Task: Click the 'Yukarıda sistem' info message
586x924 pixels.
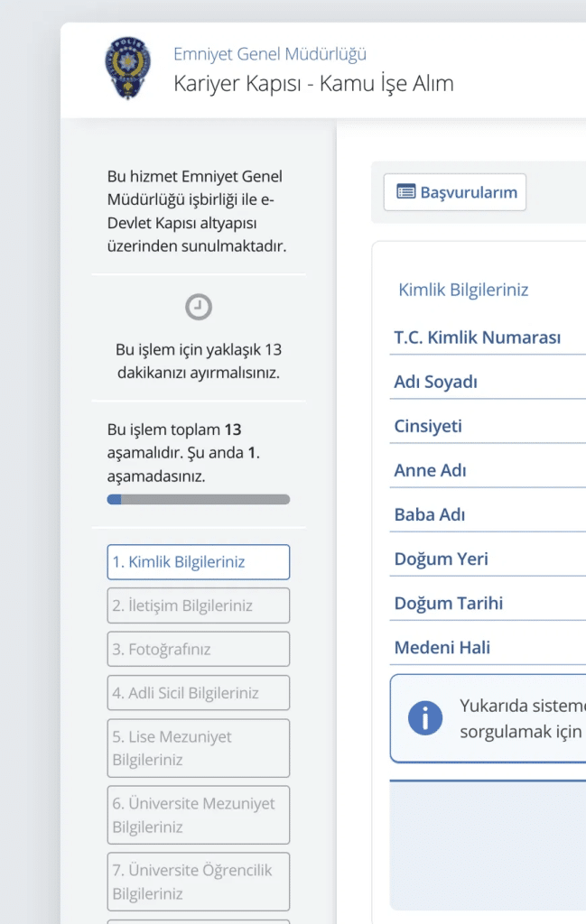Action: [523, 718]
